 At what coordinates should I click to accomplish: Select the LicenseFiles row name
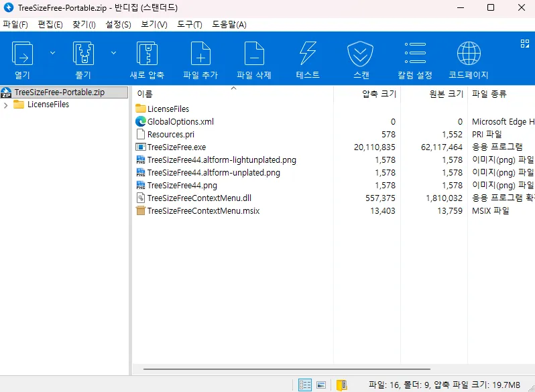tap(168, 109)
